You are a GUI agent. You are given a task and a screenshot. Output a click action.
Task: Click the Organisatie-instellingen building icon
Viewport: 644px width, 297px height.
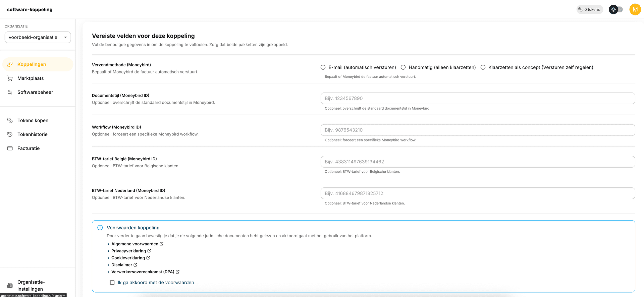pyautogui.click(x=10, y=286)
